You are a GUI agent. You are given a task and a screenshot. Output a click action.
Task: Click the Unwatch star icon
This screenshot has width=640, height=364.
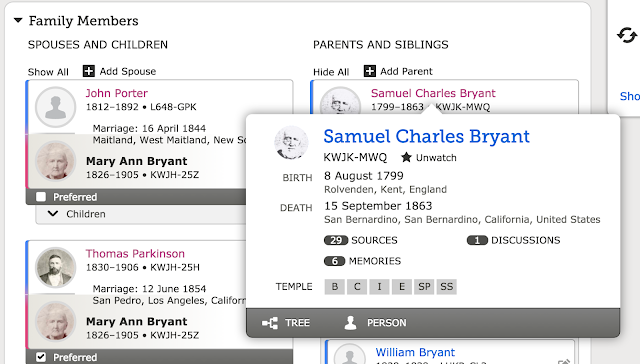406,157
